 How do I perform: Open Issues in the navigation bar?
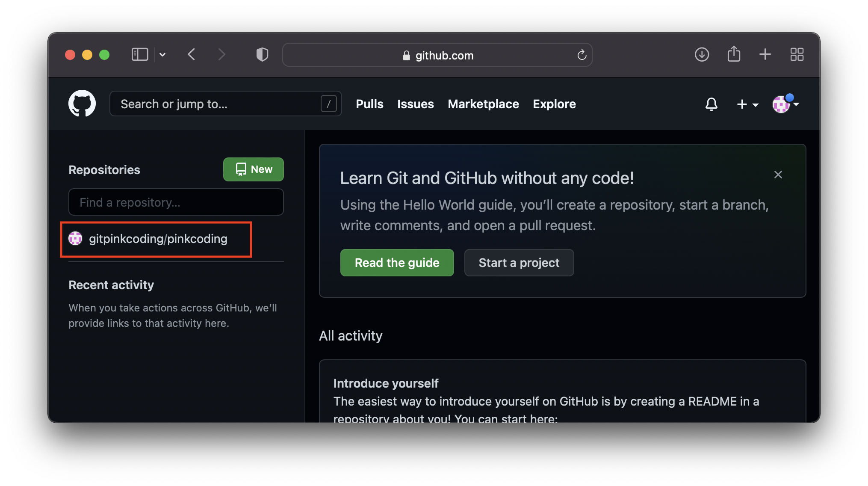coord(415,104)
